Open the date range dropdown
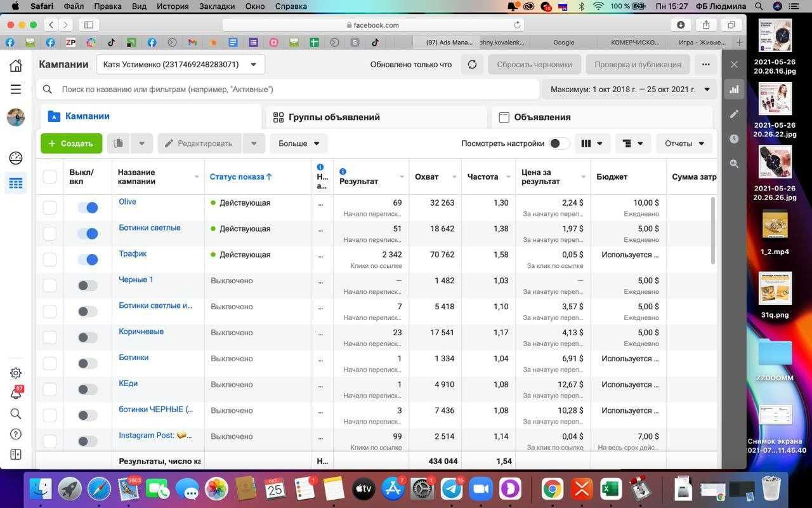 click(x=629, y=90)
